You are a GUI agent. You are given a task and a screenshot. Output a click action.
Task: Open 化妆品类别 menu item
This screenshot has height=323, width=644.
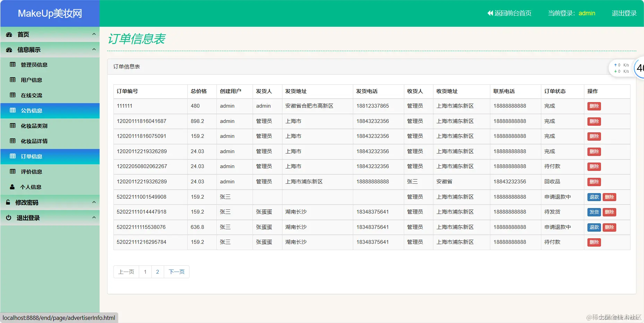tap(50, 126)
